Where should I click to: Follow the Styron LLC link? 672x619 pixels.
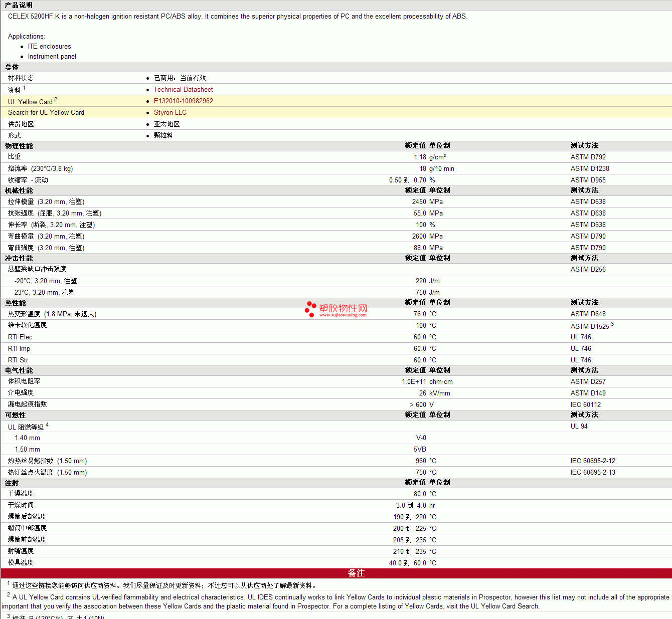(170, 112)
